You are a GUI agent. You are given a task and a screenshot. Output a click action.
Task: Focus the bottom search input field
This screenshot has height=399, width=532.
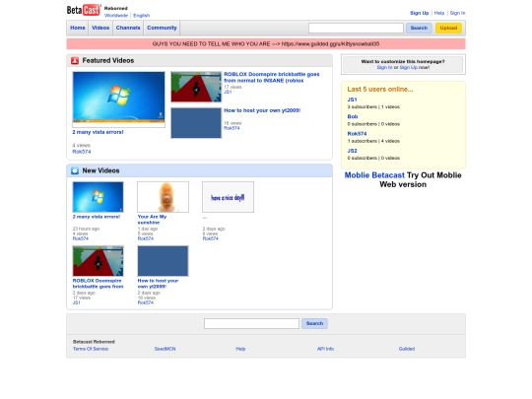(x=251, y=324)
